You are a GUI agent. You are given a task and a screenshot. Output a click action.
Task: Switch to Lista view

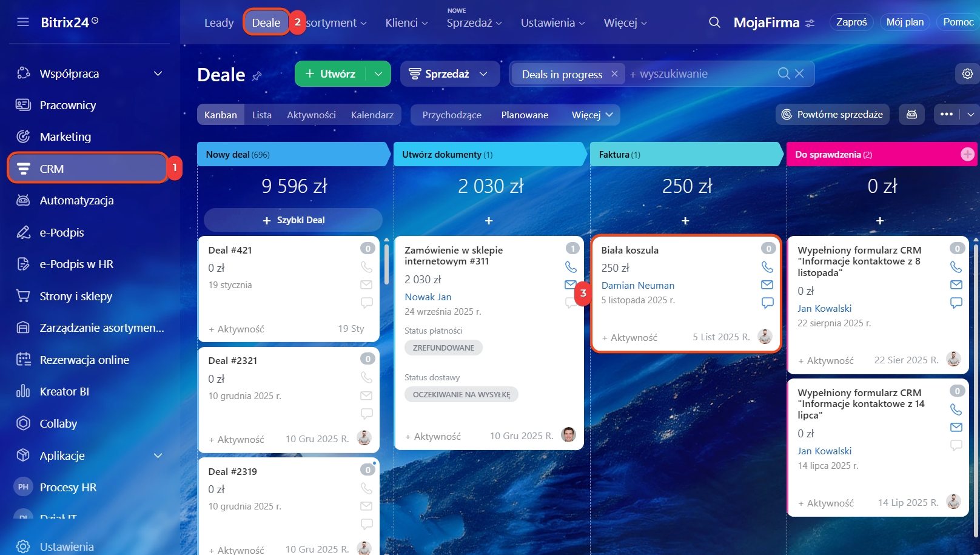click(x=262, y=115)
